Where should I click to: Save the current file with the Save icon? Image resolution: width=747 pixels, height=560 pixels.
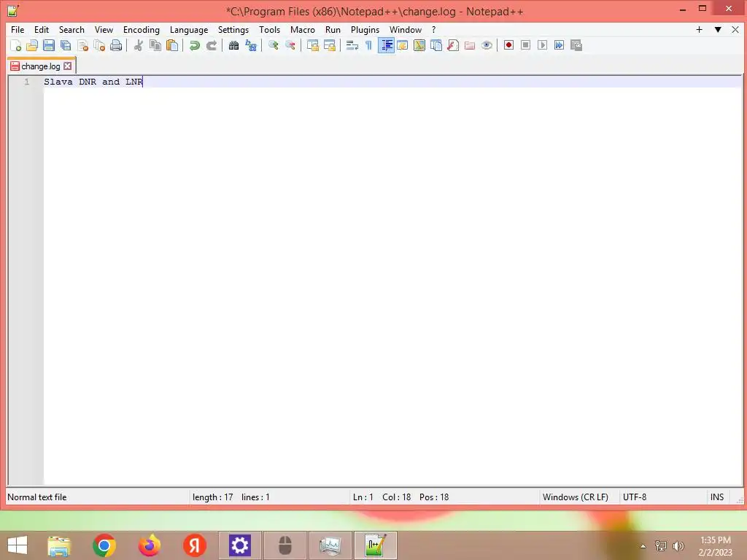[x=49, y=46]
